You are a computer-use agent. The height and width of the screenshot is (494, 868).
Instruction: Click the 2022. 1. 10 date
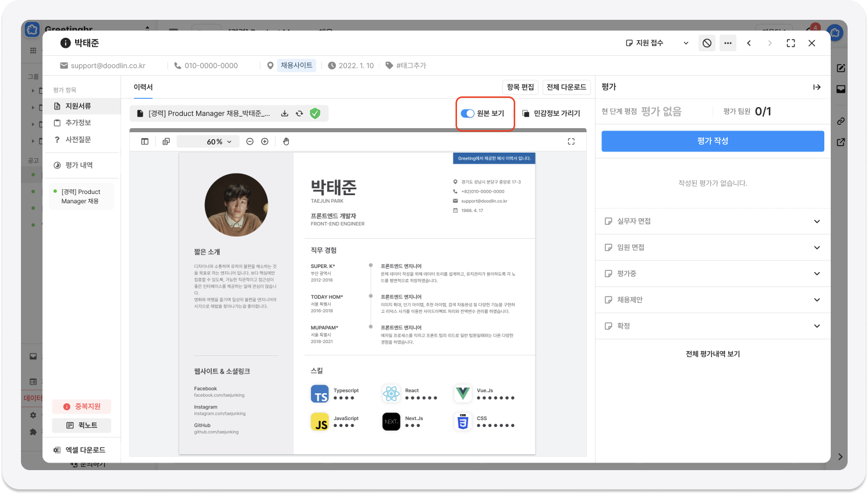[x=356, y=66]
